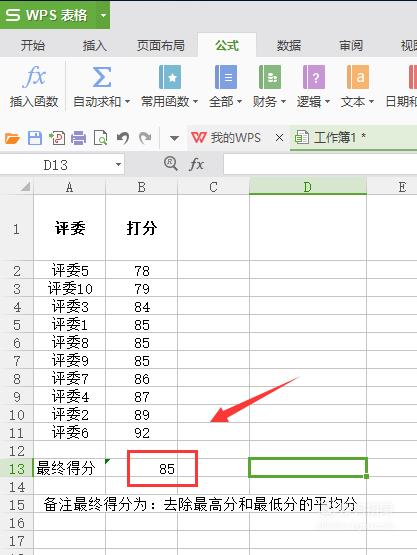Expand the 自动求和 dropdown arrow
The height and width of the screenshot is (555, 417).
tap(127, 102)
